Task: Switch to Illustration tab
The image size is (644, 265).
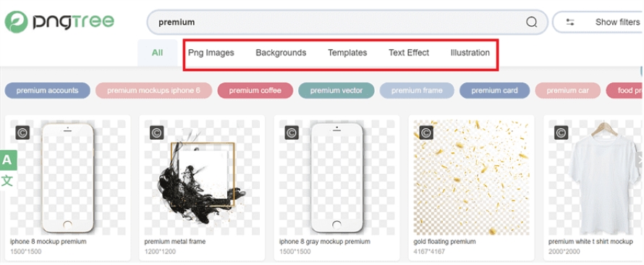Action: pos(470,53)
